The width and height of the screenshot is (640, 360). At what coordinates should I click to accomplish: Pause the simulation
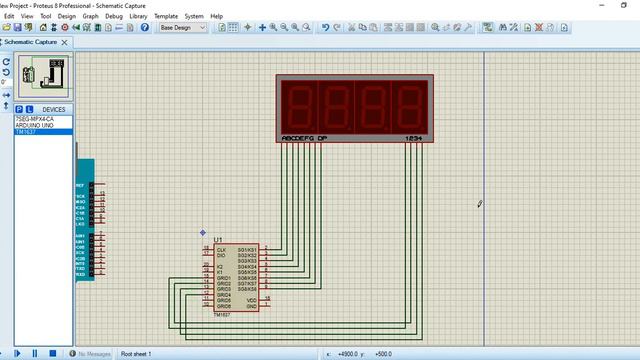click(35, 353)
